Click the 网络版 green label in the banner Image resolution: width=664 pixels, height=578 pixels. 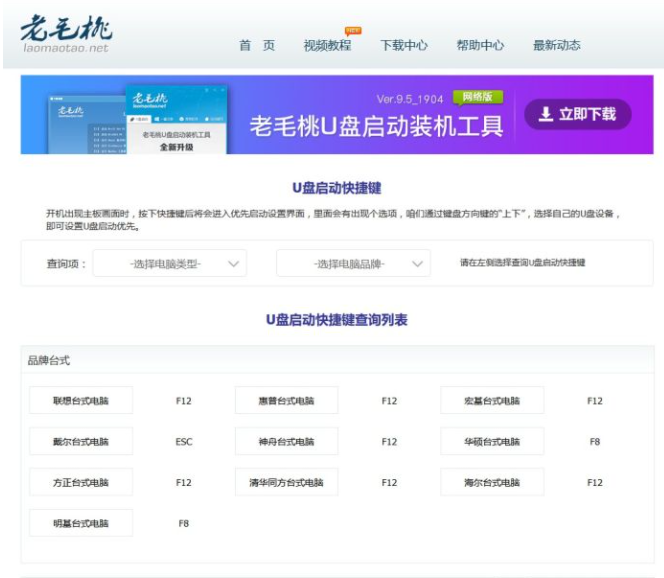click(x=477, y=97)
